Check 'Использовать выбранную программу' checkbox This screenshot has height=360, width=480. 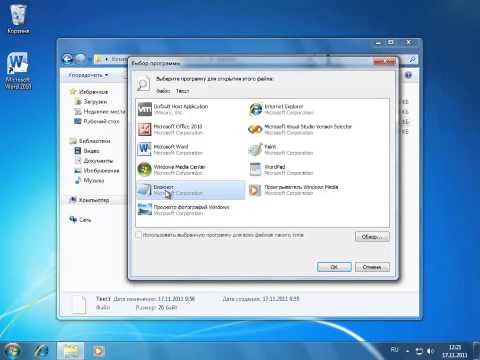click(x=139, y=235)
